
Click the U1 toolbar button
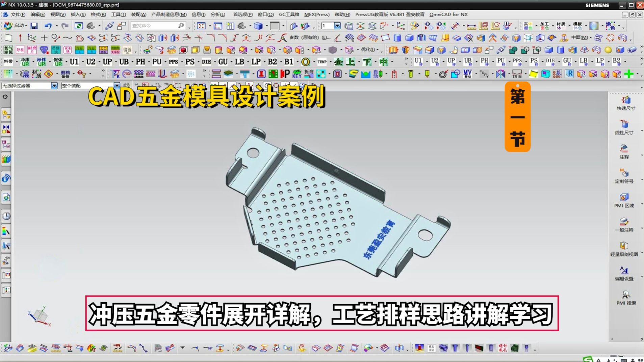point(74,62)
